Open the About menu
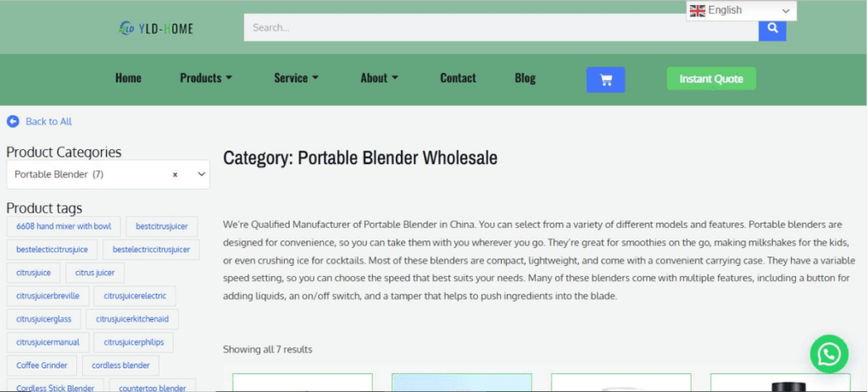The image size is (868, 392). pos(379,78)
